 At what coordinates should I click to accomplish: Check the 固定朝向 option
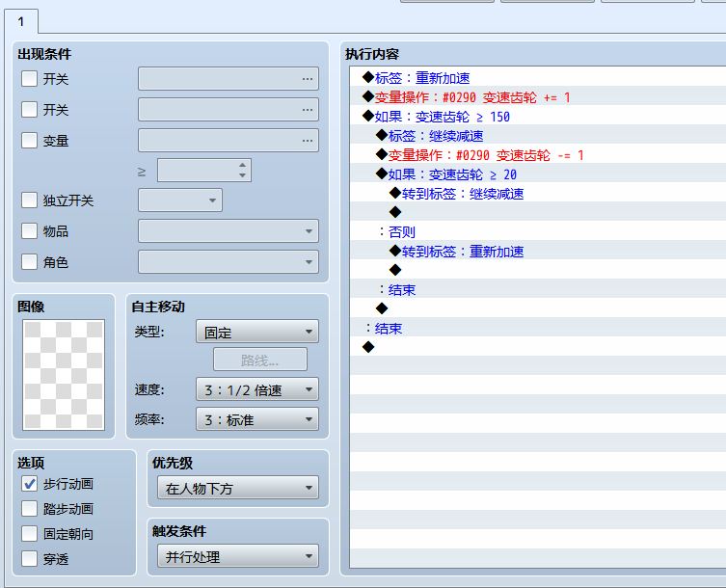(29, 533)
